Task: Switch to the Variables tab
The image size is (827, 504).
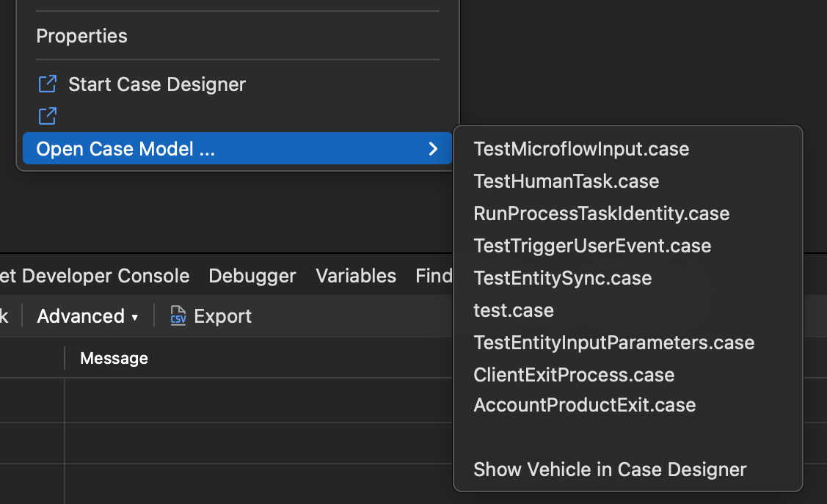Action: (356, 276)
